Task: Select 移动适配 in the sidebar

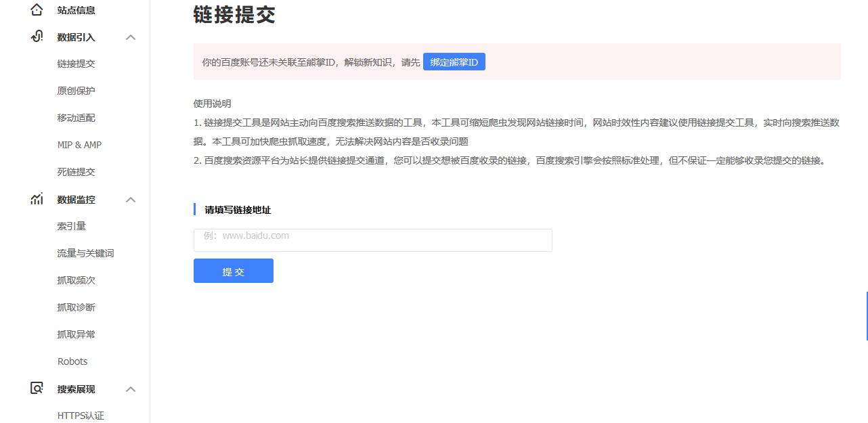Action: coord(76,118)
